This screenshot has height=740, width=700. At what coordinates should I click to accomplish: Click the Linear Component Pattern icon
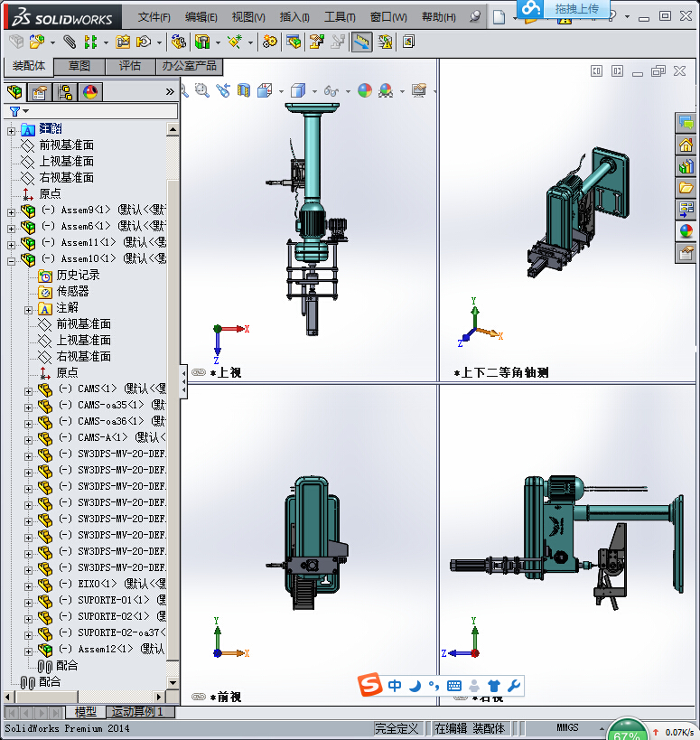coord(90,42)
